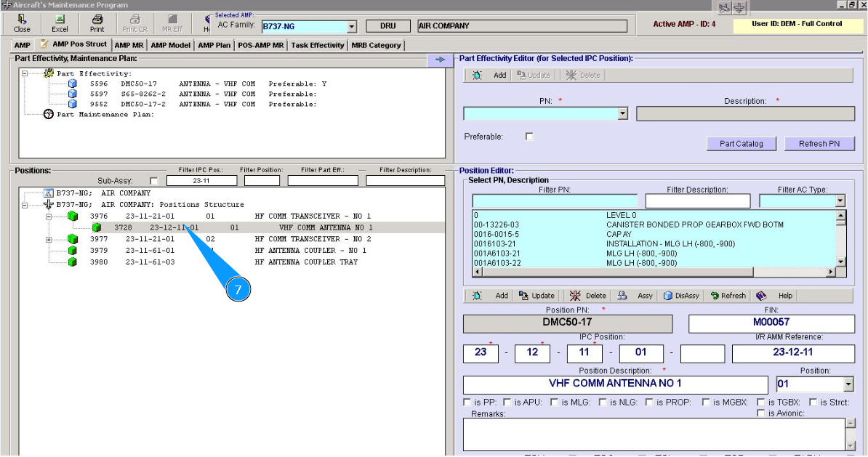Switch to the AMP Plan tab
The width and height of the screenshot is (868, 457).
pos(214,45)
